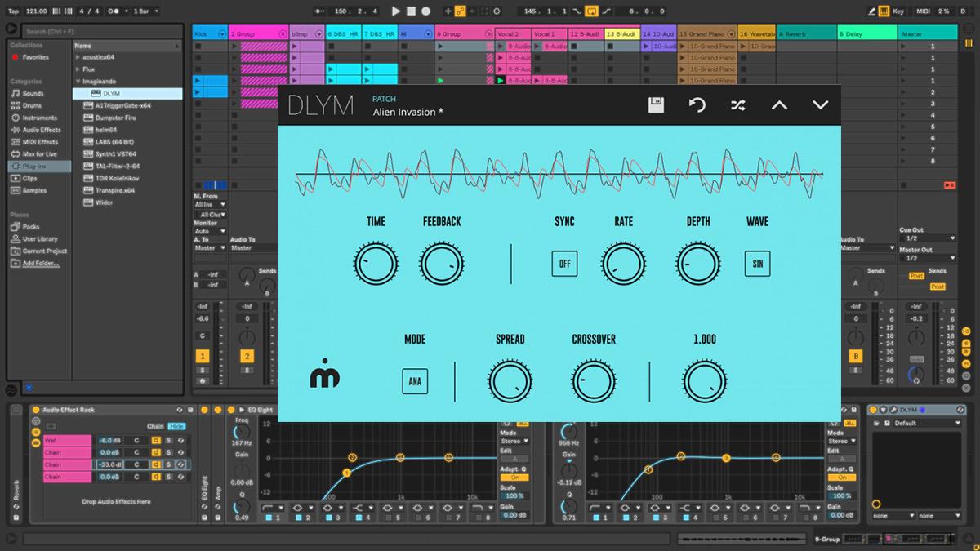Randomize the Alien Invasion patch settings

point(737,104)
